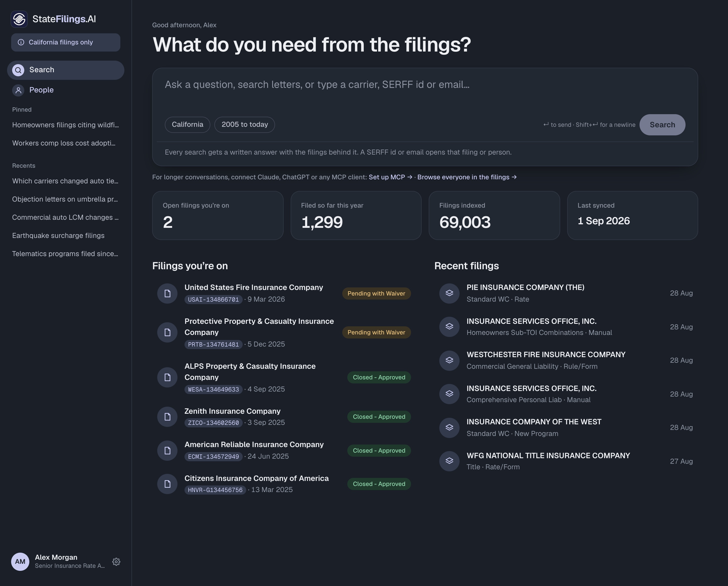The width and height of the screenshot is (728, 586).
Task: Click document icon for United States Fire Insurance
Action: [x=167, y=293]
